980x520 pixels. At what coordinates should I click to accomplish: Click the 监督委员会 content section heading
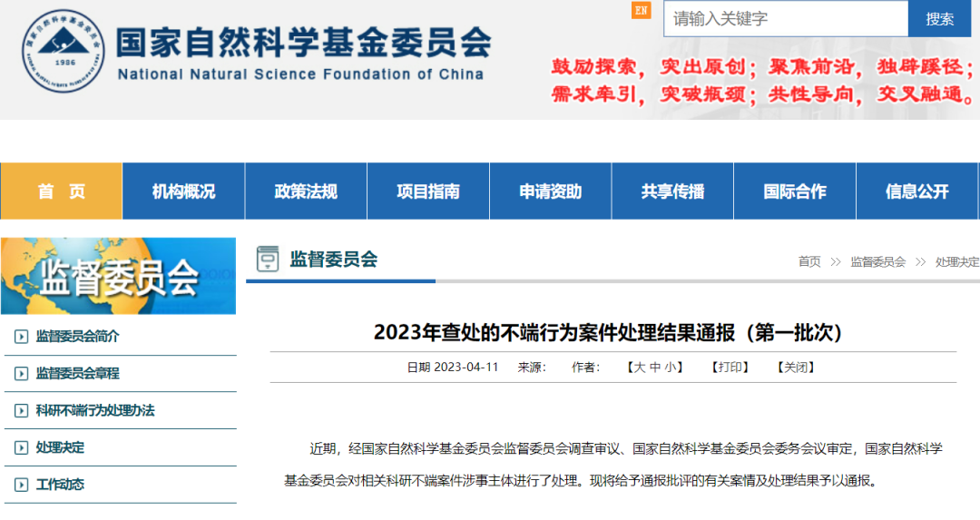pyautogui.click(x=334, y=260)
